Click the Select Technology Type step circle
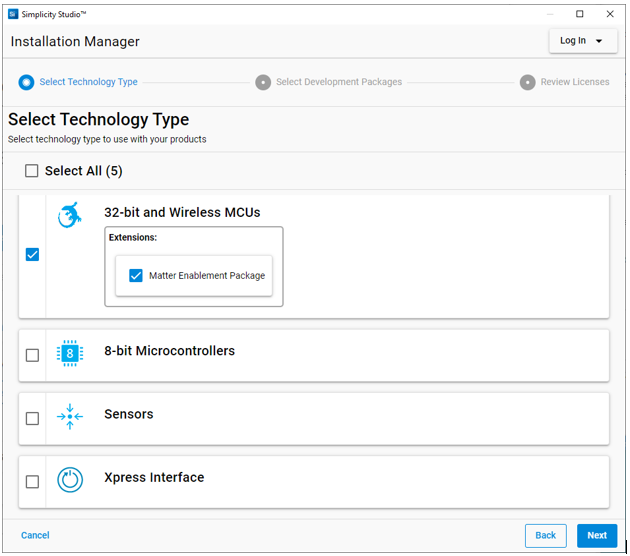The image size is (630, 556). pyautogui.click(x=27, y=82)
